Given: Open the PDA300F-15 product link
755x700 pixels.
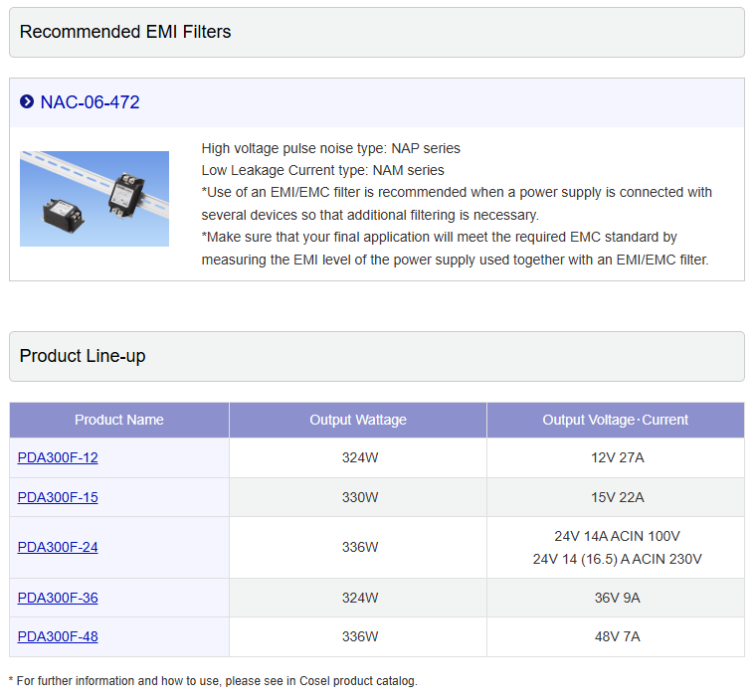Looking at the screenshot, I should pos(58,497).
